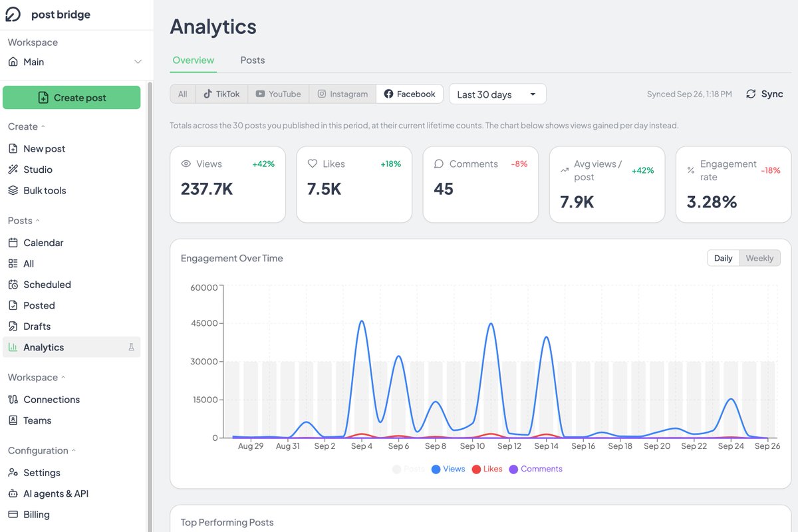Click the purple Comments legend swatch
Viewport: 798px width, 532px height.
(x=513, y=469)
